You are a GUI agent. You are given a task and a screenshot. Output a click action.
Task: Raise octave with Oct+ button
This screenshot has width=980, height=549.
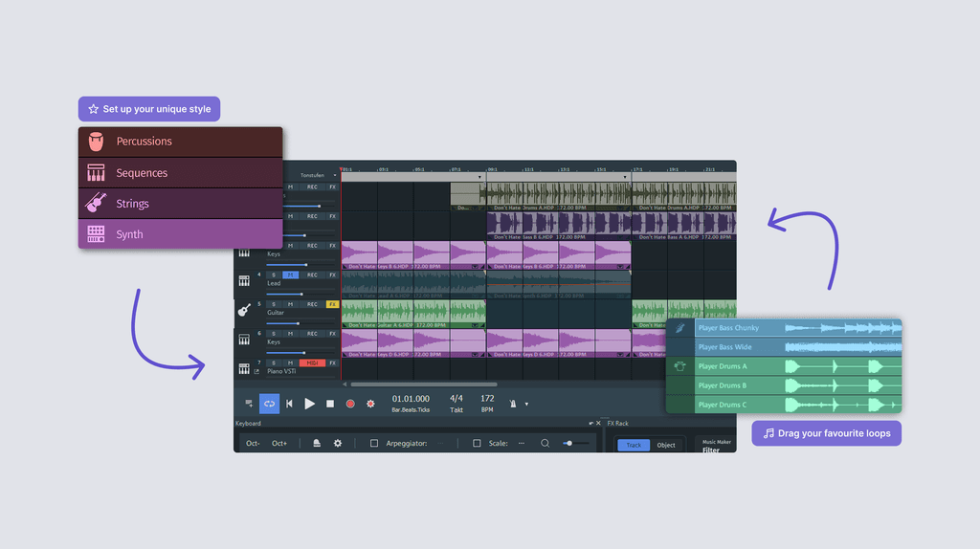pyautogui.click(x=279, y=443)
